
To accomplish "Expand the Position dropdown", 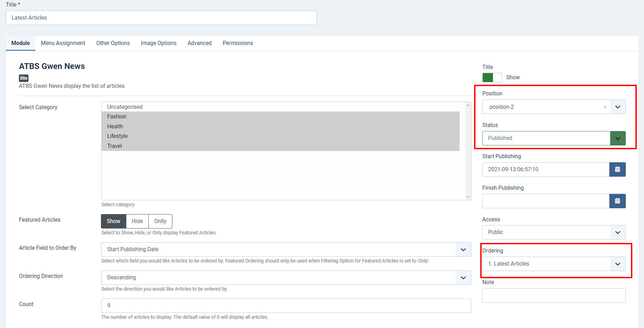I will click(x=618, y=107).
